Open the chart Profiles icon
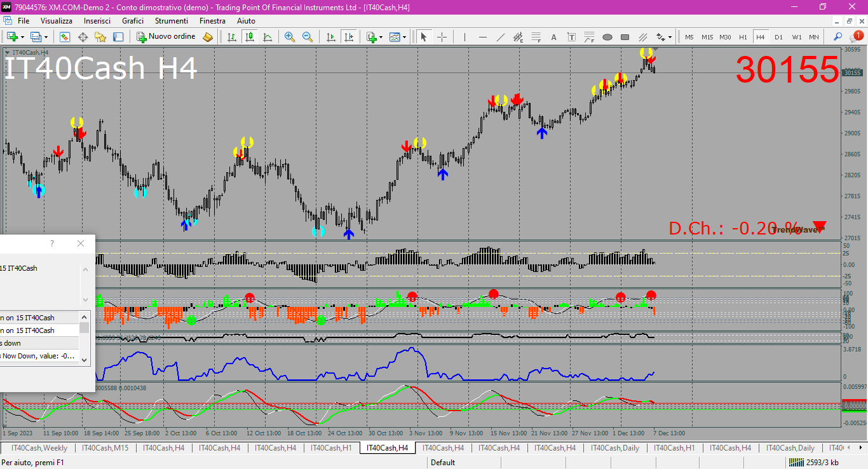 pyautogui.click(x=36, y=37)
